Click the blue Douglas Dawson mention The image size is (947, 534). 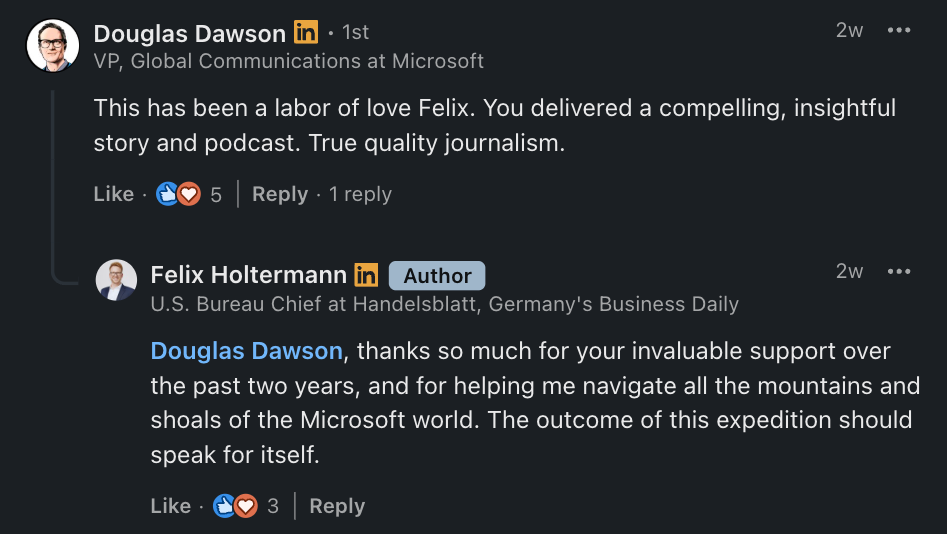(x=246, y=352)
